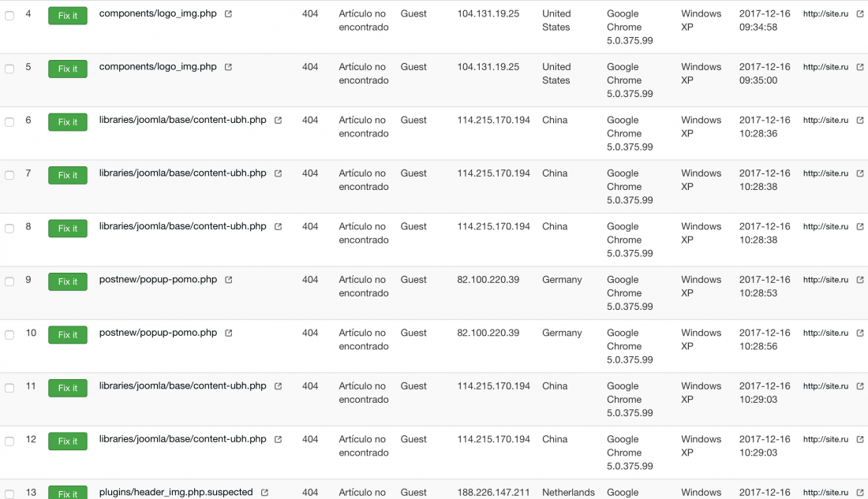This screenshot has width=868, height=499.
Task: Select the checkbox for row 7
Action: pos(9,175)
